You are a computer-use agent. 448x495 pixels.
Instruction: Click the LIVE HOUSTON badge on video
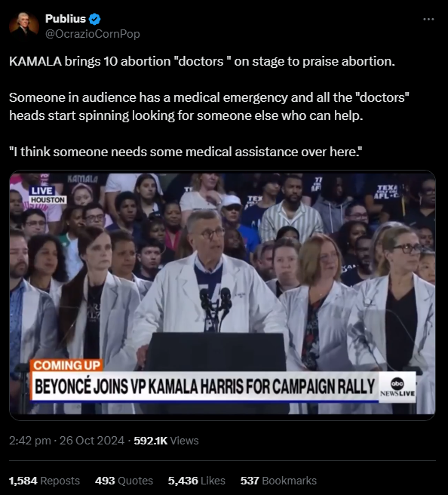pyautogui.click(x=48, y=195)
